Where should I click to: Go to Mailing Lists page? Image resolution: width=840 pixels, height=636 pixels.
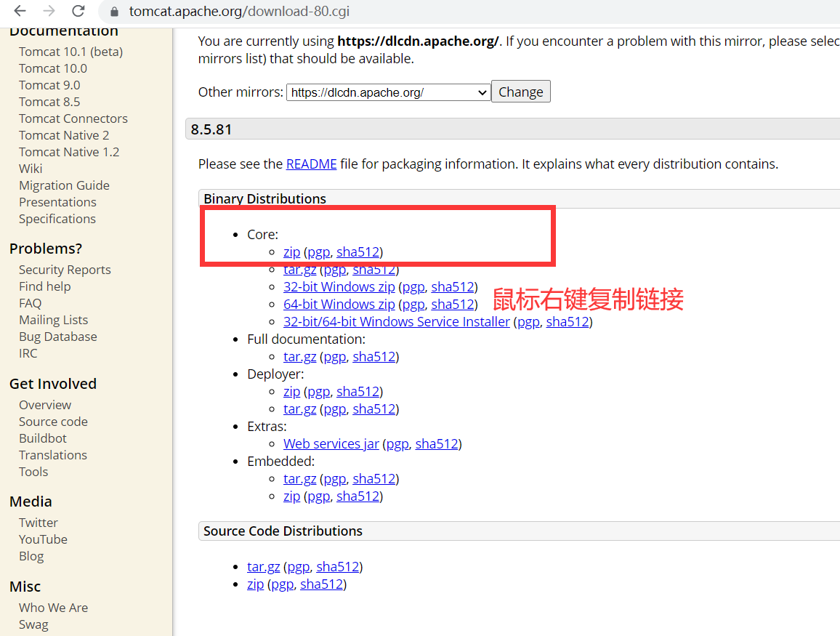(x=54, y=320)
